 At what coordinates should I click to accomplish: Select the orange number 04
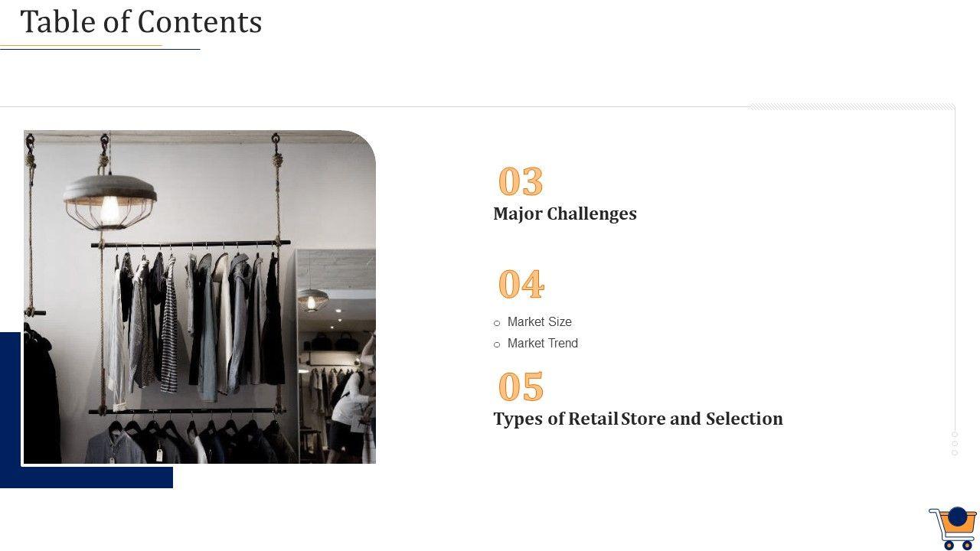(x=521, y=285)
